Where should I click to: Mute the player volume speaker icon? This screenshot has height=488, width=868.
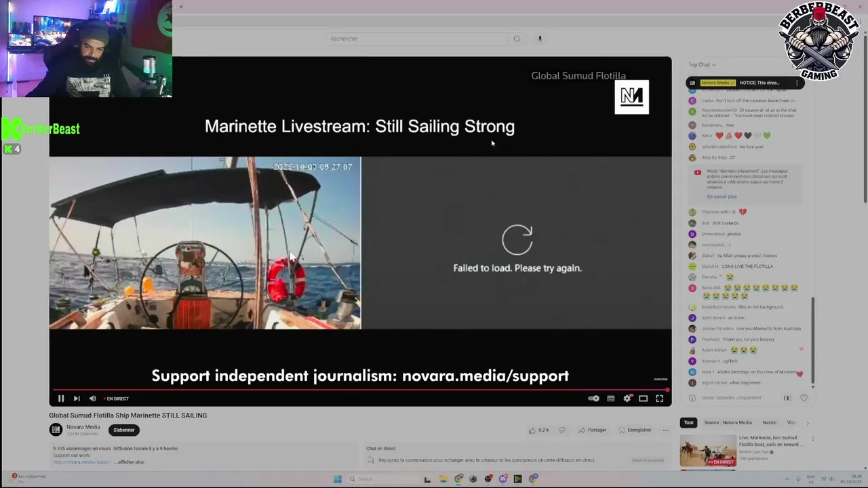93,399
